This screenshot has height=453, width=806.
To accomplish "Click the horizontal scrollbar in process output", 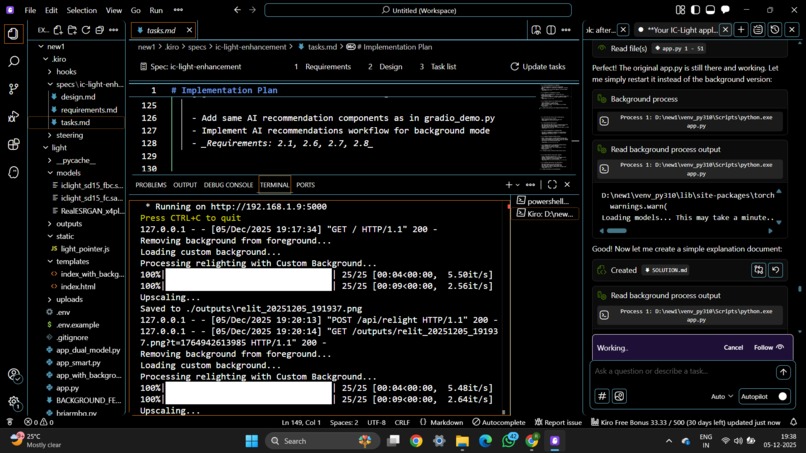I will point(617,231).
